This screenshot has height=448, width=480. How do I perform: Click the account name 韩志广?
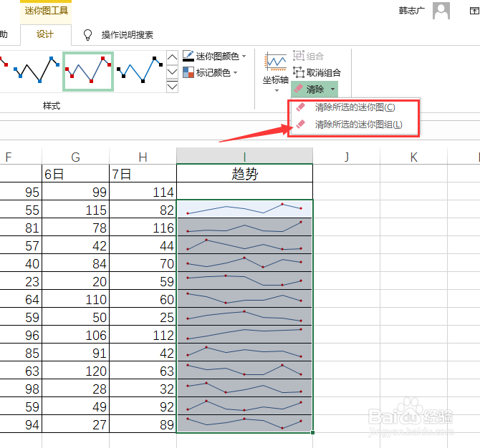tap(412, 11)
